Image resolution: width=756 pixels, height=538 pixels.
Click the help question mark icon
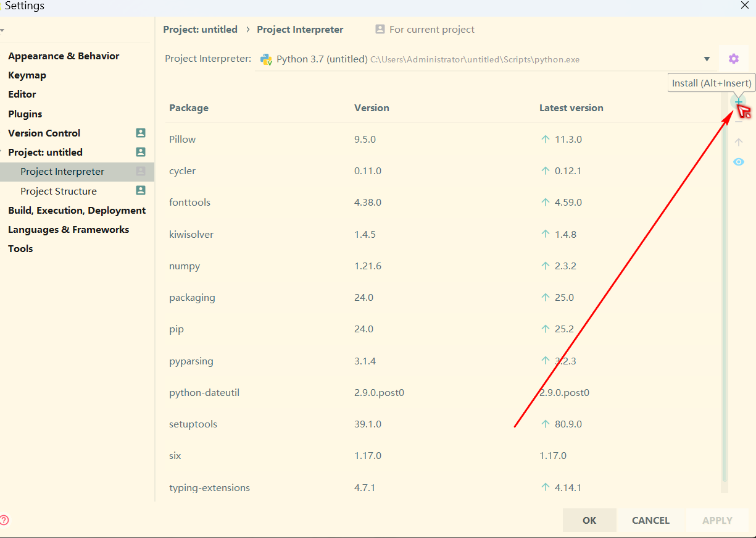(4, 520)
